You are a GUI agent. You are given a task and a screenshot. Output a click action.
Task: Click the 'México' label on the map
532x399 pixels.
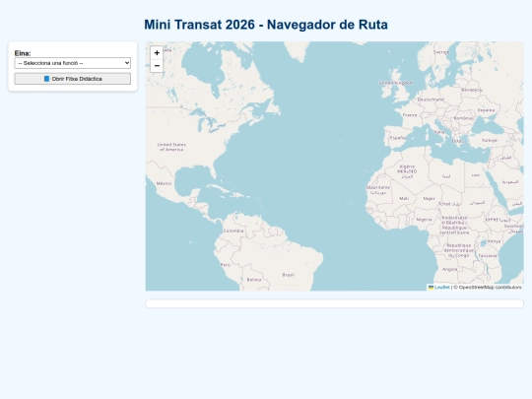click(x=164, y=183)
